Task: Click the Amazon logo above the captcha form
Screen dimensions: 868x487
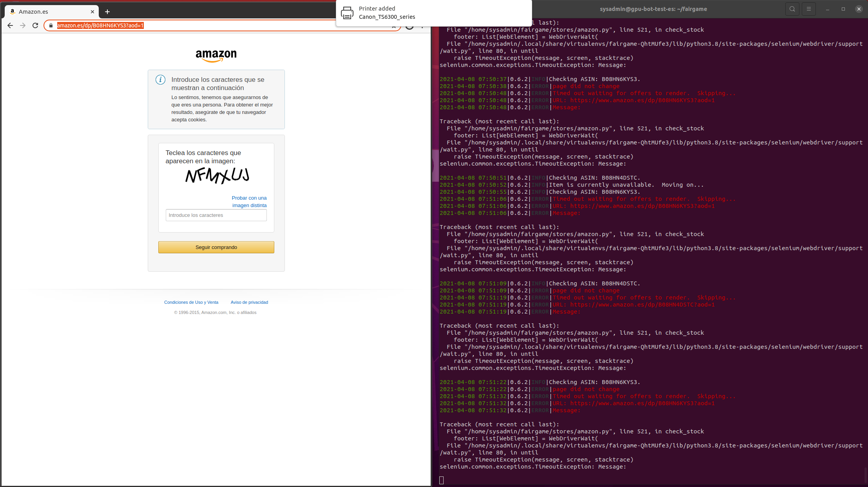Action: coord(216,55)
